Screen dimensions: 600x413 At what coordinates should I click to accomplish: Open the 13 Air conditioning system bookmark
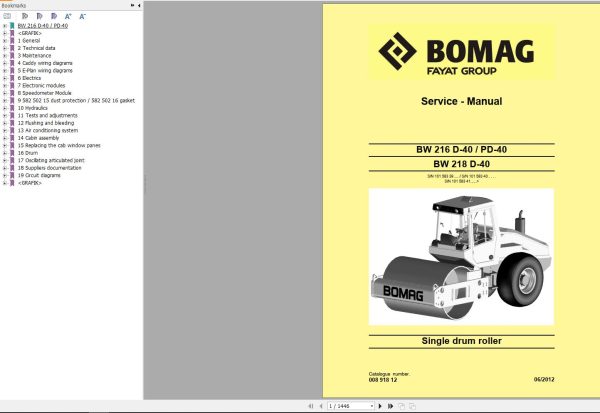pos(48,131)
